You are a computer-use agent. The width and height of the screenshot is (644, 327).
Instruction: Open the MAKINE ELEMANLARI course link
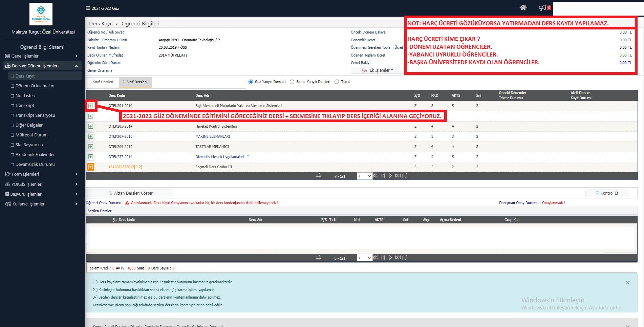coord(213,136)
